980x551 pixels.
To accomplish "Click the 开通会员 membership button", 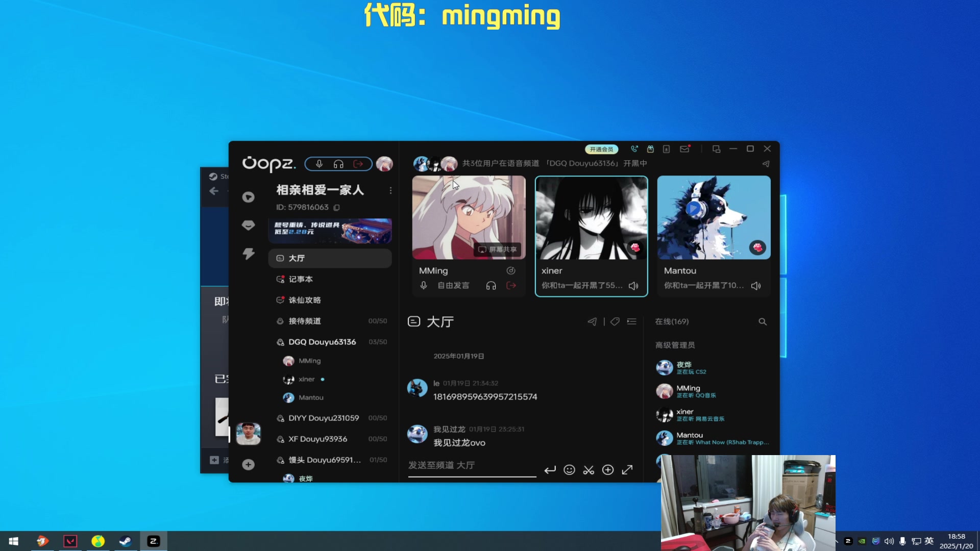I will (601, 149).
